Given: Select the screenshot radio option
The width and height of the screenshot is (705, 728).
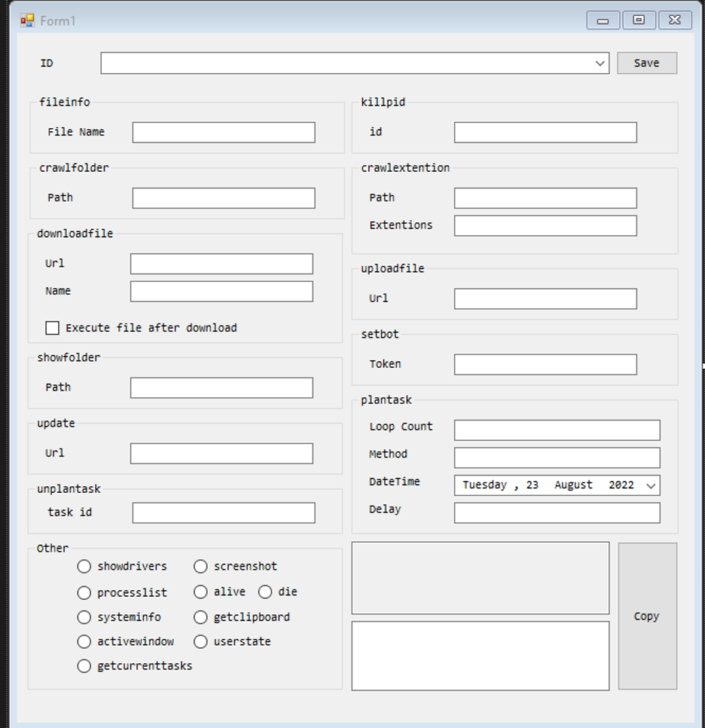Looking at the screenshot, I should 201,567.
